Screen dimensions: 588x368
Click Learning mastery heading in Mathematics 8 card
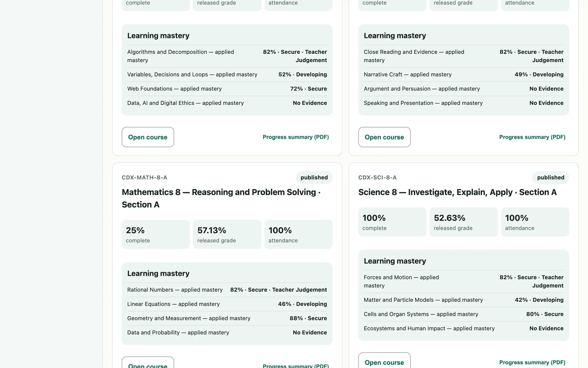[158, 273]
